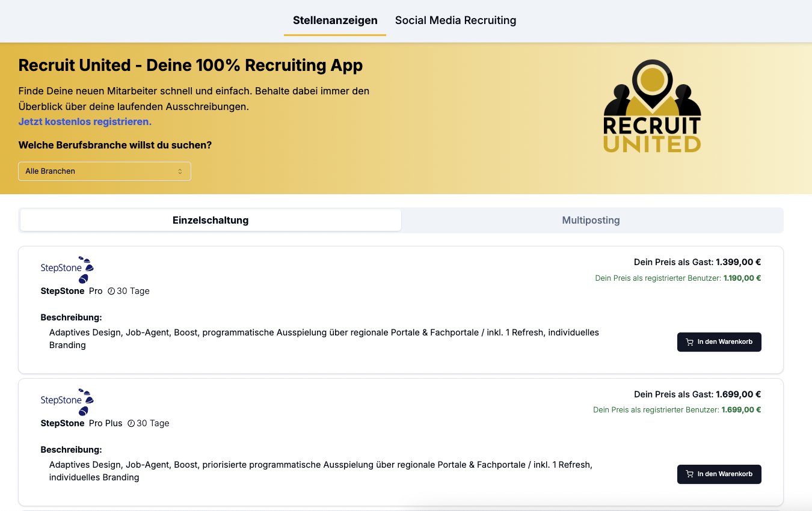Click StepStone logo on the Pro card
This screenshot has width=812, height=511.
(x=67, y=269)
